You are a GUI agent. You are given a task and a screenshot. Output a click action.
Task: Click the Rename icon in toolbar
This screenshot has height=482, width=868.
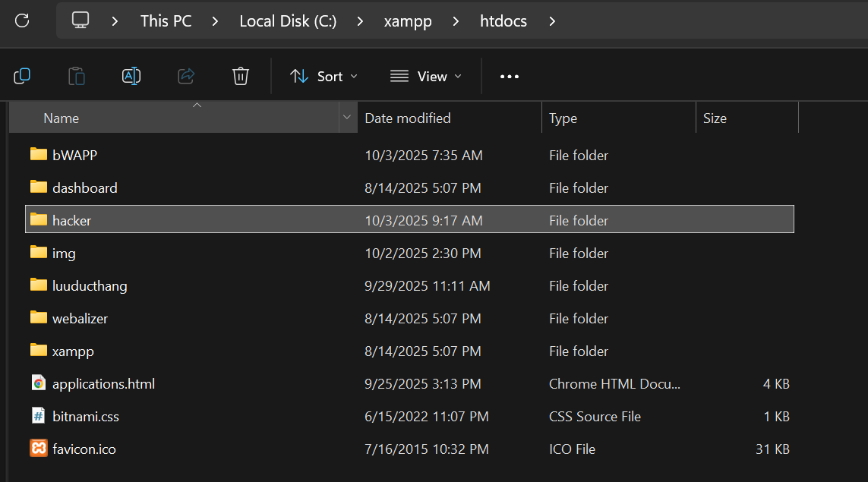click(x=131, y=76)
